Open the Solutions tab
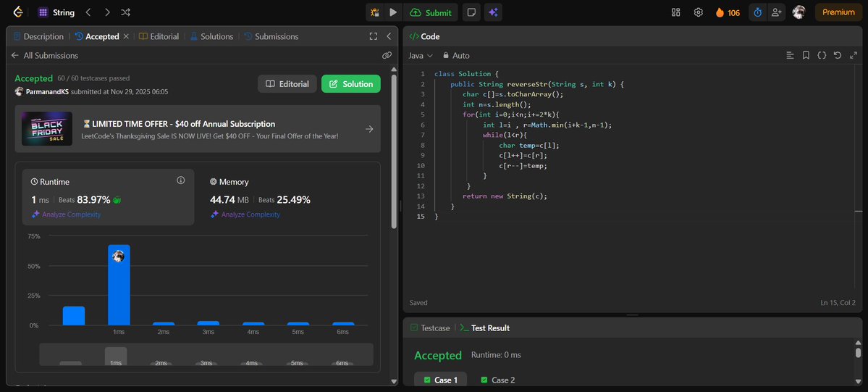This screenshot has width=868, height=392. click(x=211, y=36)
